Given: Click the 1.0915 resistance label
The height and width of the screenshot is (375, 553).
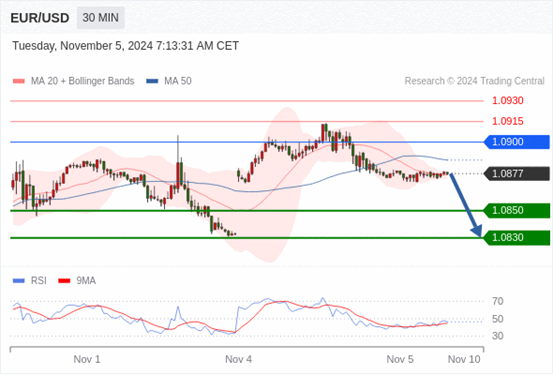Looking at the screenshot, I should click(508, 121).
